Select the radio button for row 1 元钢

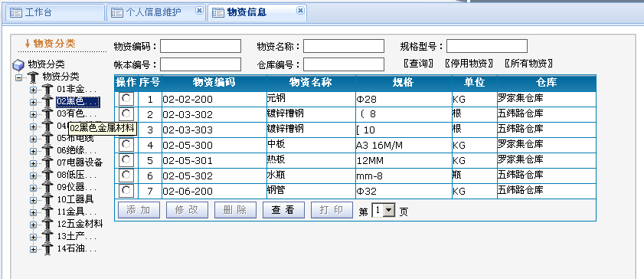[x=126, y=98]
